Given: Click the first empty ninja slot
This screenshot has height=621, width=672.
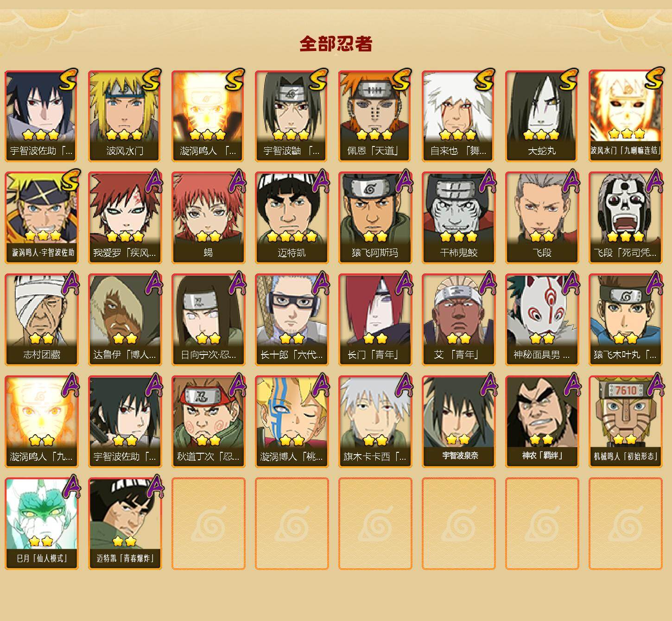Looking at the screenshot, I should tap(208, 524).
